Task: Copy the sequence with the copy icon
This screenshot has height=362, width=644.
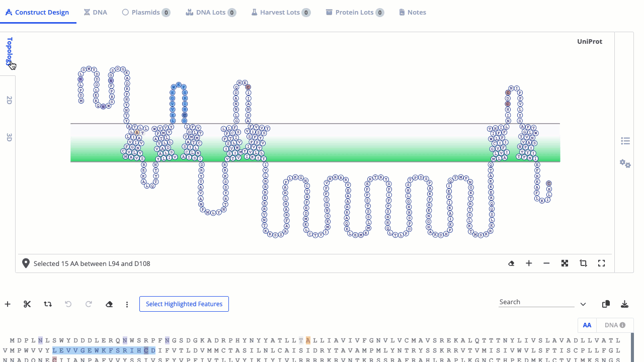Action: point(606,304)
